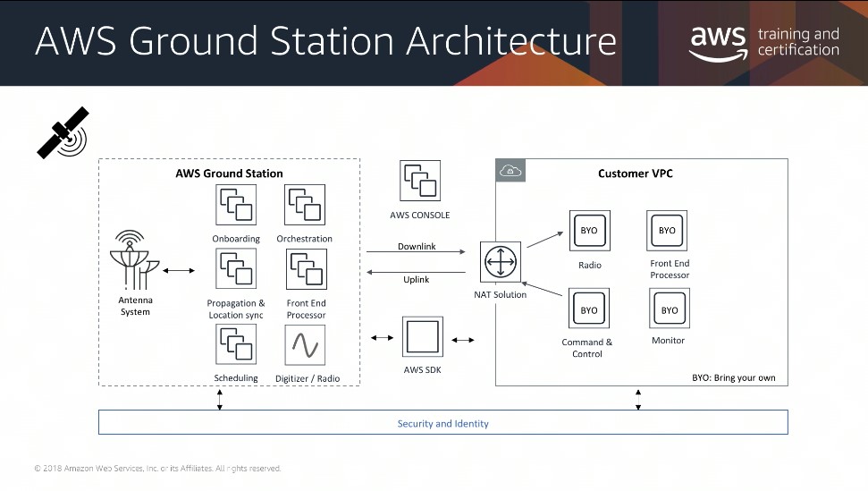868x491 pixels.
Task: Click the Propagation & Location sync icon
Action: [x=236, y=268]
